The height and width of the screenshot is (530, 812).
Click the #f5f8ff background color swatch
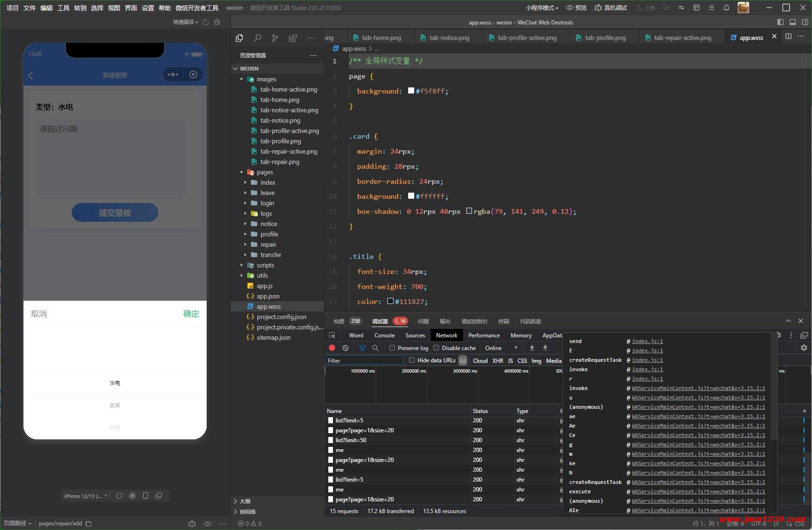[411, 91]
